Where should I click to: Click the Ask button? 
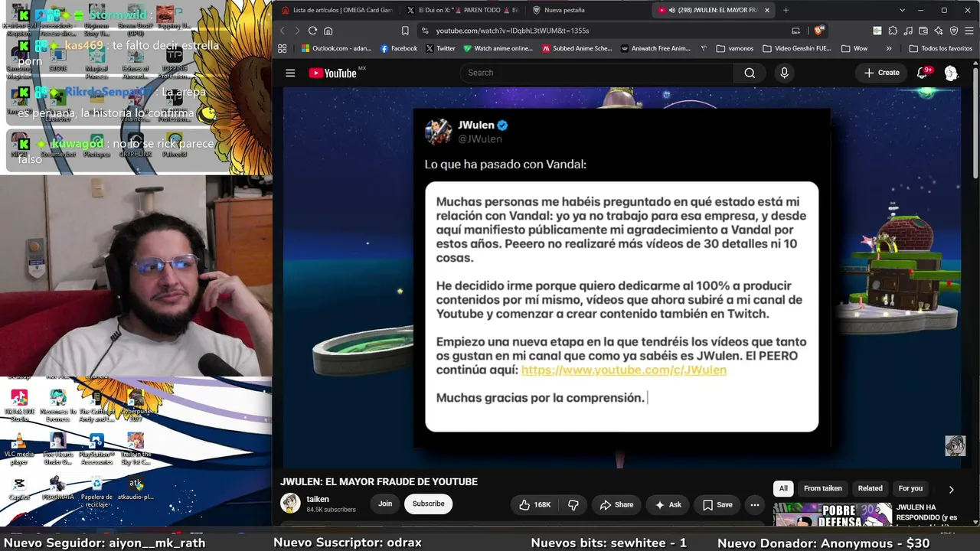668,504
